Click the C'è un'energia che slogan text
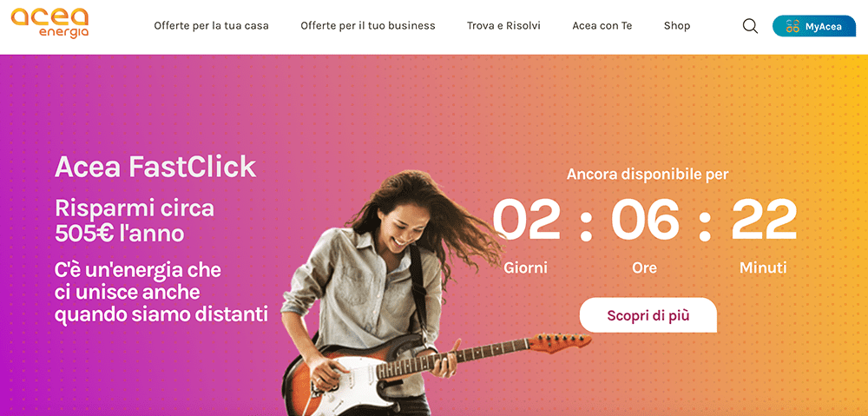This screenshot has height=416, width=868. 161,292
